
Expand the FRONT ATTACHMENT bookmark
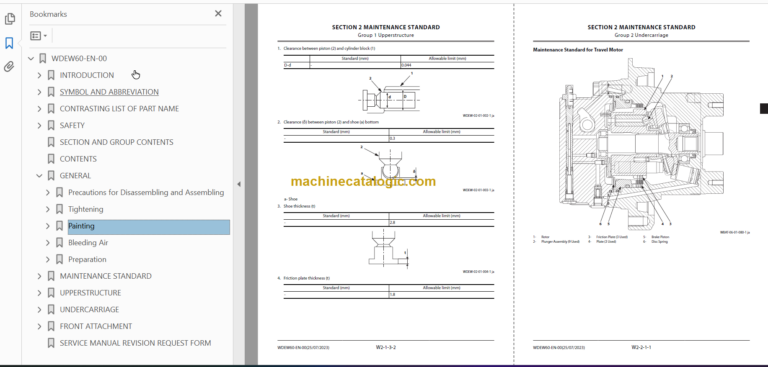tap(40, 326)
